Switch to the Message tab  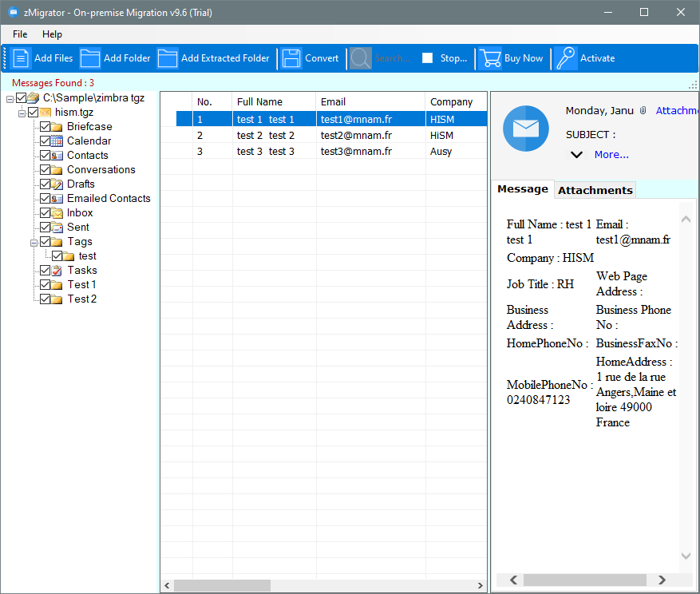click(x=523, y=189)
